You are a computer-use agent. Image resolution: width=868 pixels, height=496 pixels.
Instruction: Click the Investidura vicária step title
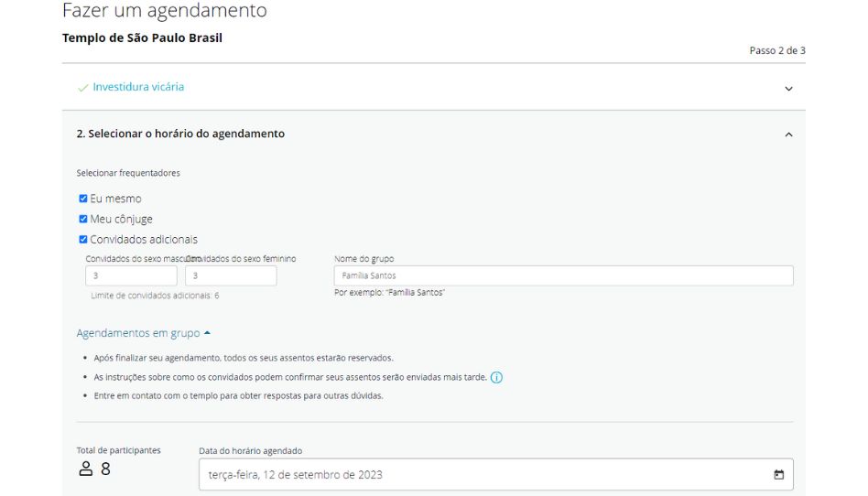(x=138, y=87)
